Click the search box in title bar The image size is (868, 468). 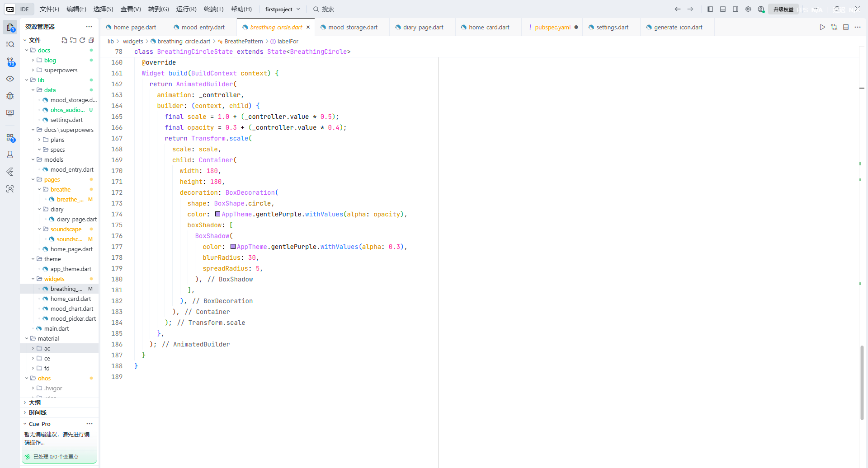pyautogui.click(x=328, y=9)
